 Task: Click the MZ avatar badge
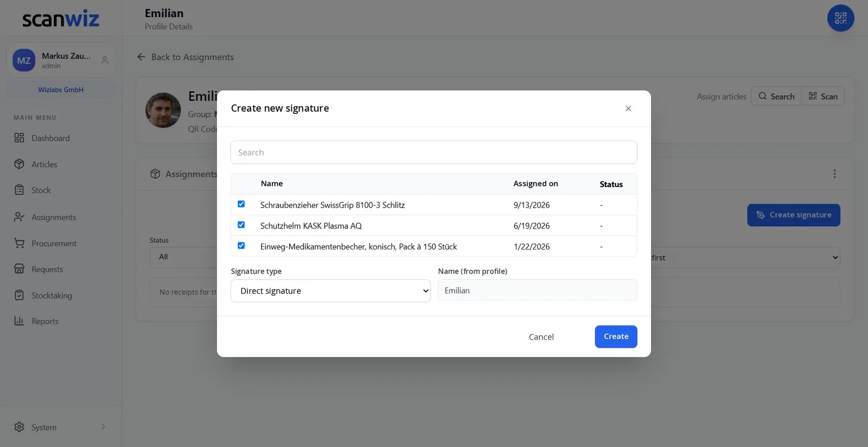(24, 60)
